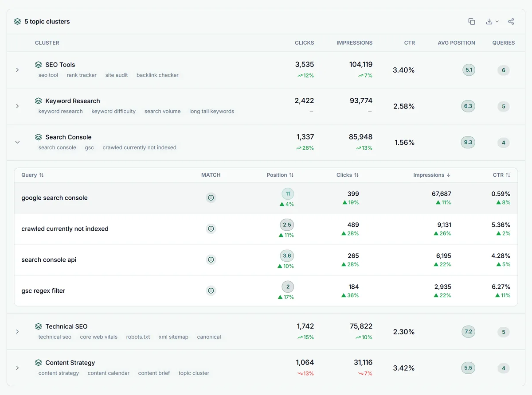Click the position 11 badge
This screenshot has height=395, width=532.
pyautogui.click(x=288, y=194)
